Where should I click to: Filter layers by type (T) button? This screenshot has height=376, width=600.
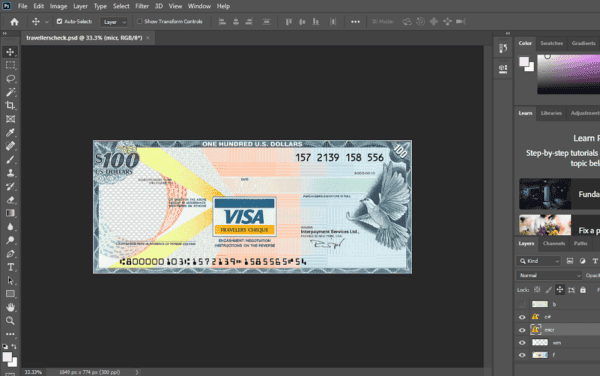click(595, 261)
